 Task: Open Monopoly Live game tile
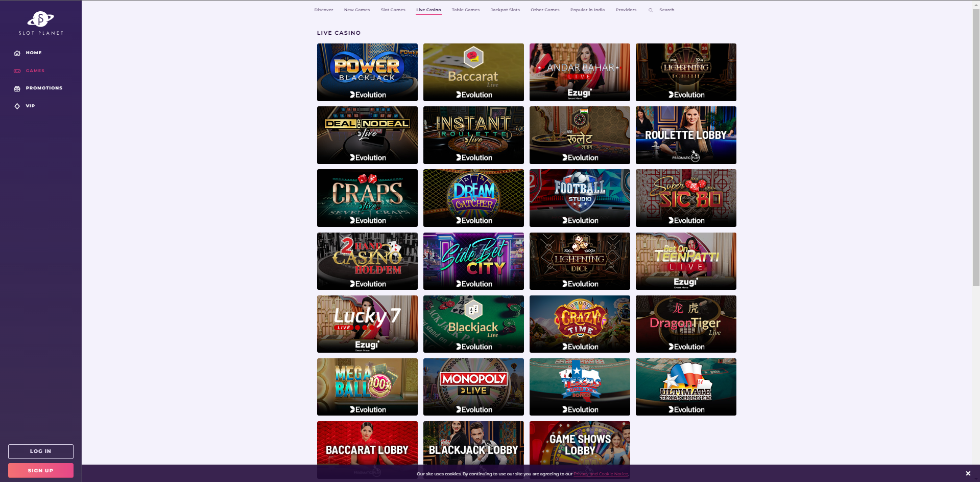pos(473,387)
